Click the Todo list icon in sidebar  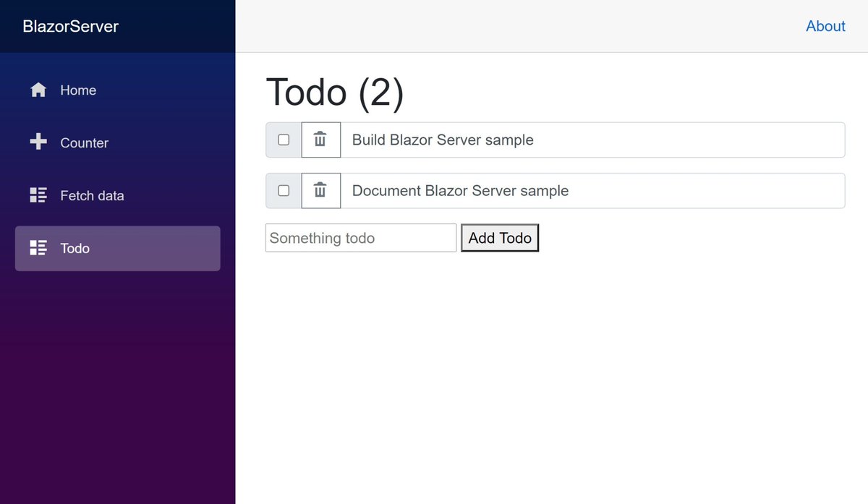[38, 248]
